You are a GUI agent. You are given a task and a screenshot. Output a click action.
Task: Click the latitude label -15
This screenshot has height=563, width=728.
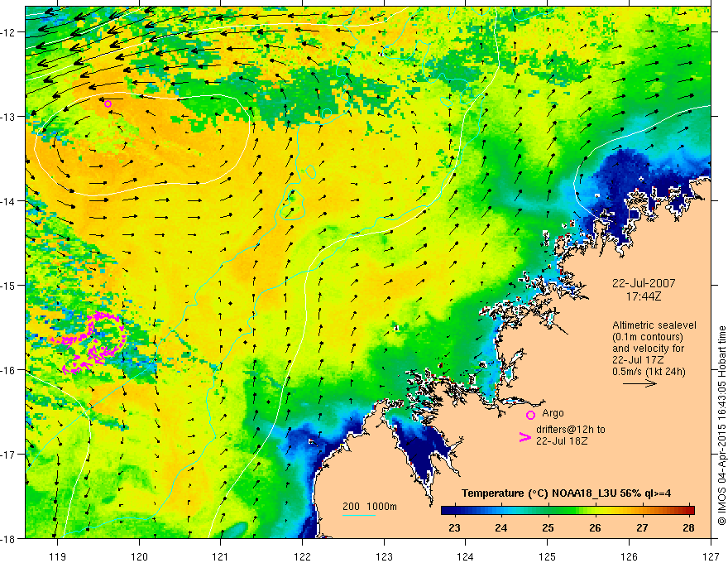coord(9,285)
